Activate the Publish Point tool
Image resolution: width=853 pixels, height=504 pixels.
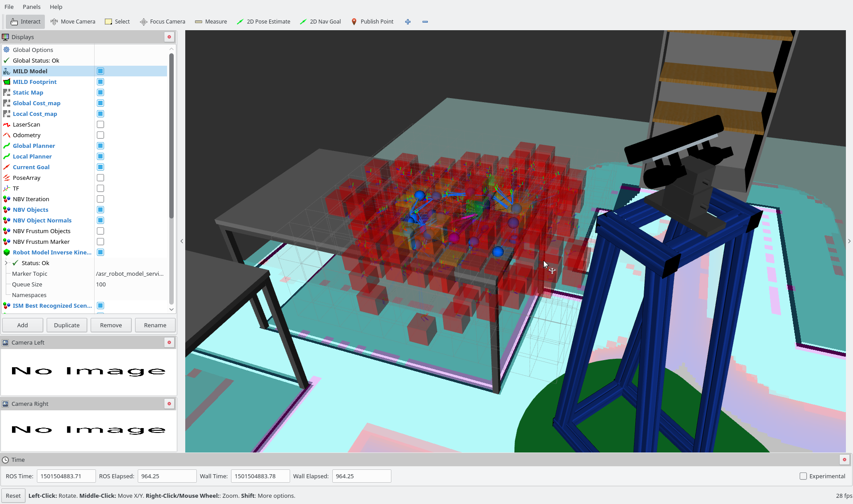372,21
